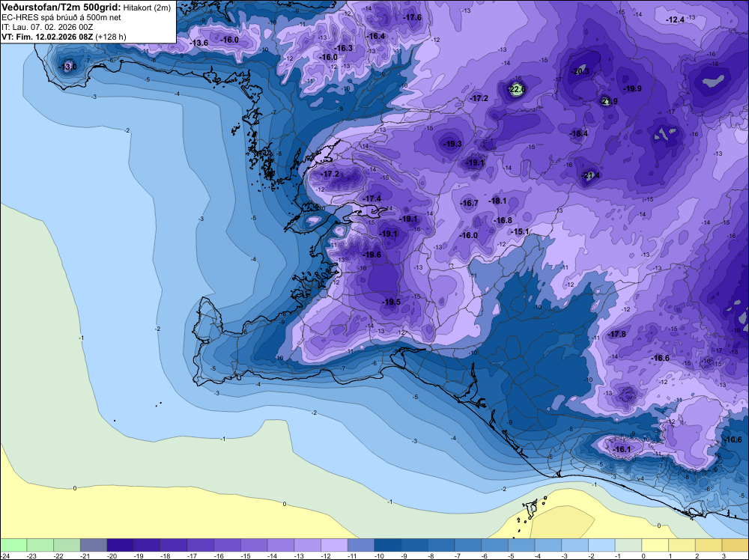The height and width of the screenshot is (560, 749).
Task: Select the -10.6 temperature label
Action: click(733, 440)
